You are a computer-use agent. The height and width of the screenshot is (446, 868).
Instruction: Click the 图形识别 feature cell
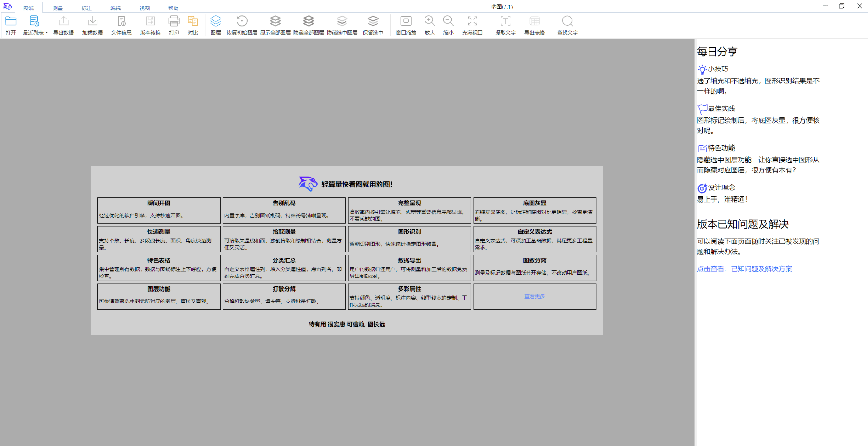coord(409,239)
